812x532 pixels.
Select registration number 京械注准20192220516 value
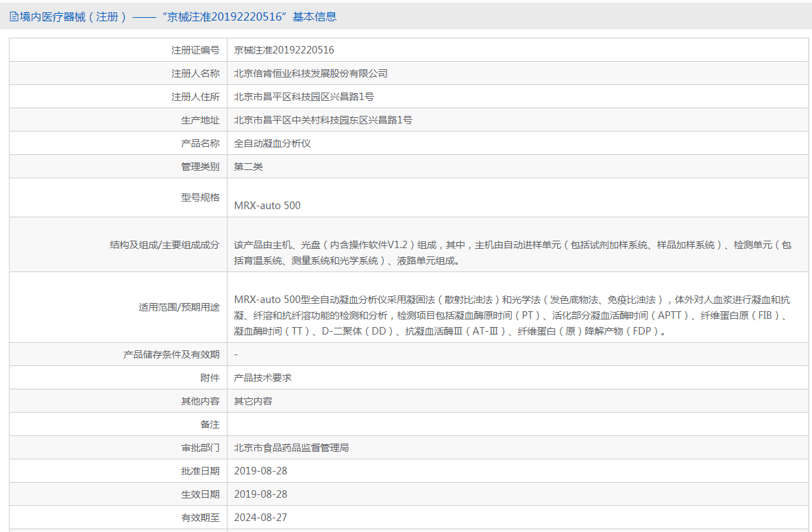(284, 50)
